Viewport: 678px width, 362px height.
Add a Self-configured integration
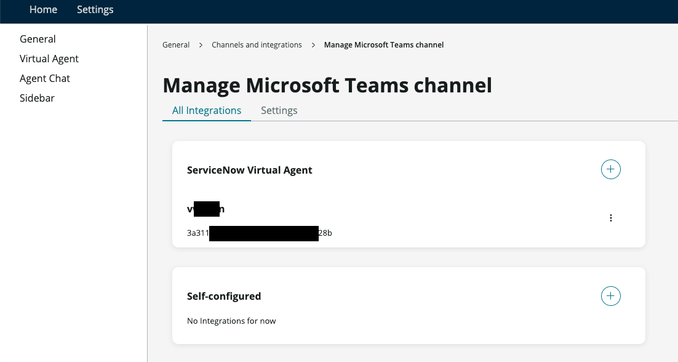611,296
